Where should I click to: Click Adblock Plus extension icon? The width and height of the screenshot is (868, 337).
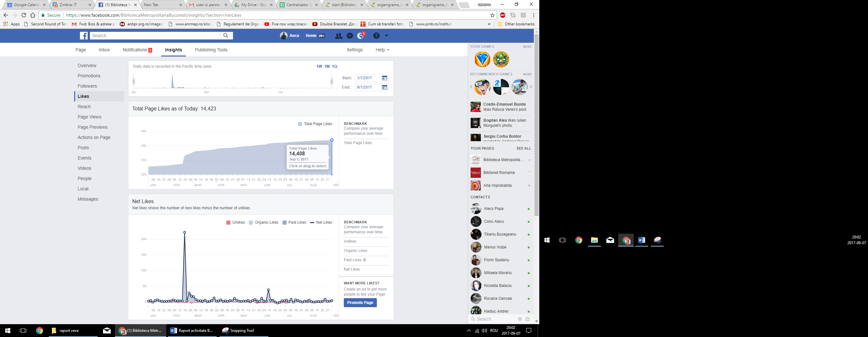(503, 15)
